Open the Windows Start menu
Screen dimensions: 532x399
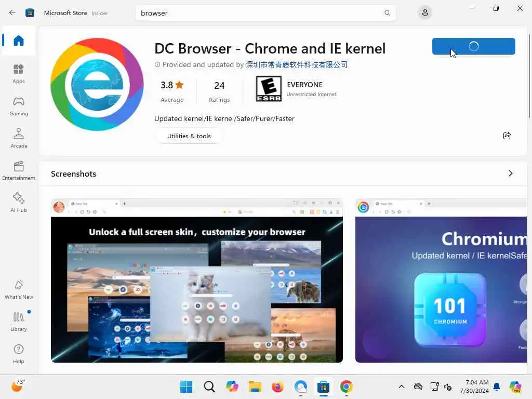[186, 387]
